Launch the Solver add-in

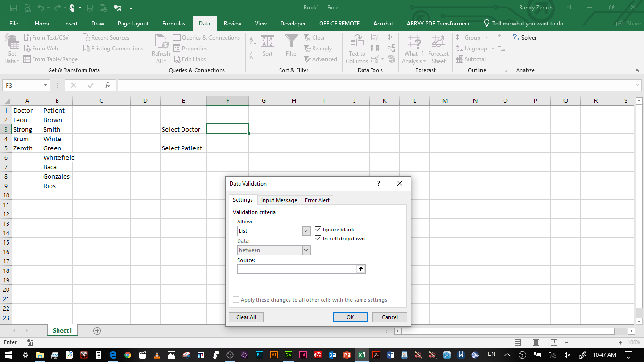[x=525, y=37]
